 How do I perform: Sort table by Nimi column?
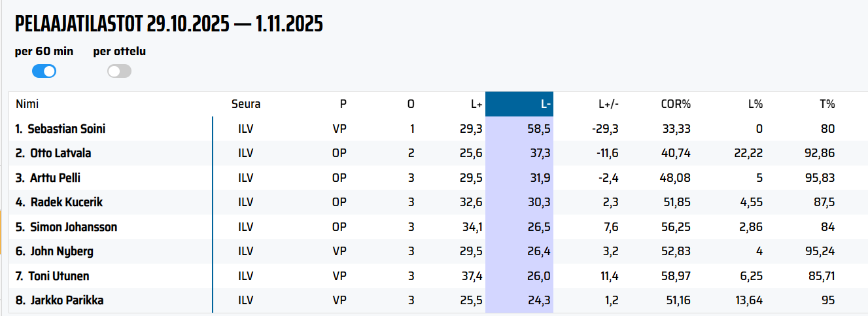27,104
